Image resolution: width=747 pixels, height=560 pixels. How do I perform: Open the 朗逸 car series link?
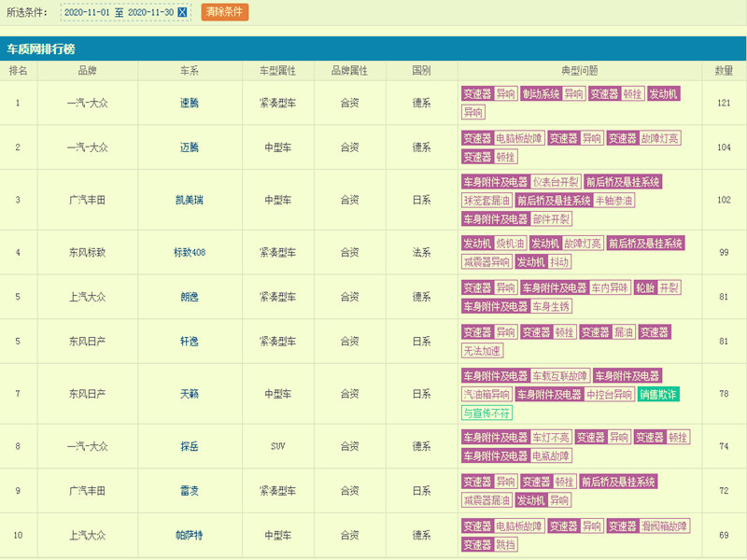(x=190, y=297)
